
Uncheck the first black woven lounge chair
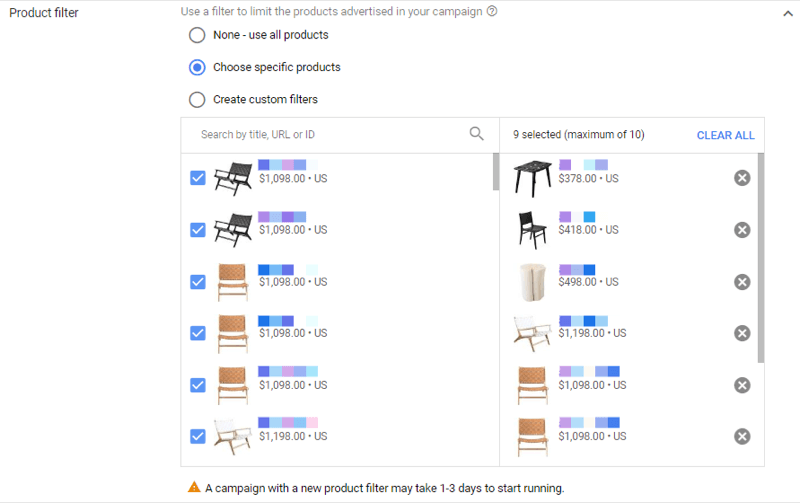pyautogui.click(x=198, y=178)
